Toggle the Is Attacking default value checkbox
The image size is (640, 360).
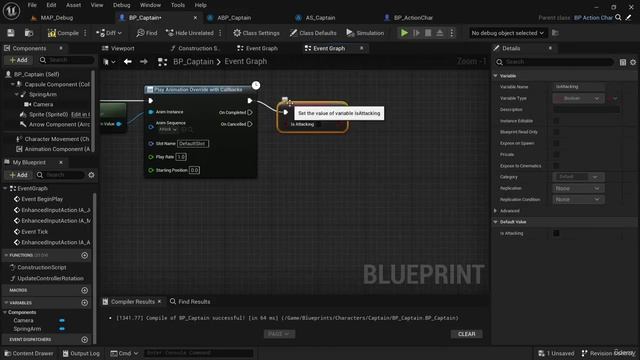pos(556,233)
